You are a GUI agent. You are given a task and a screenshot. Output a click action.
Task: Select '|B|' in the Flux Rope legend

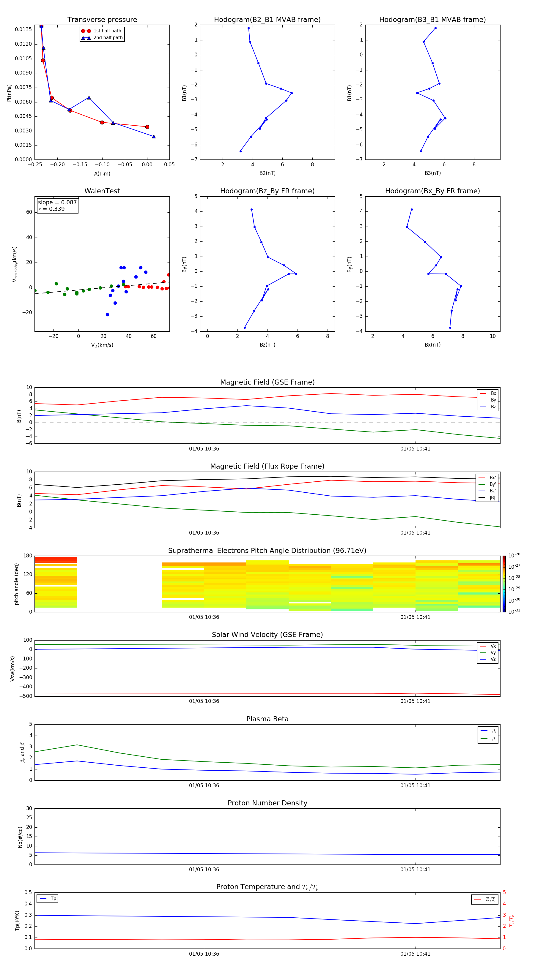[487, 498]
